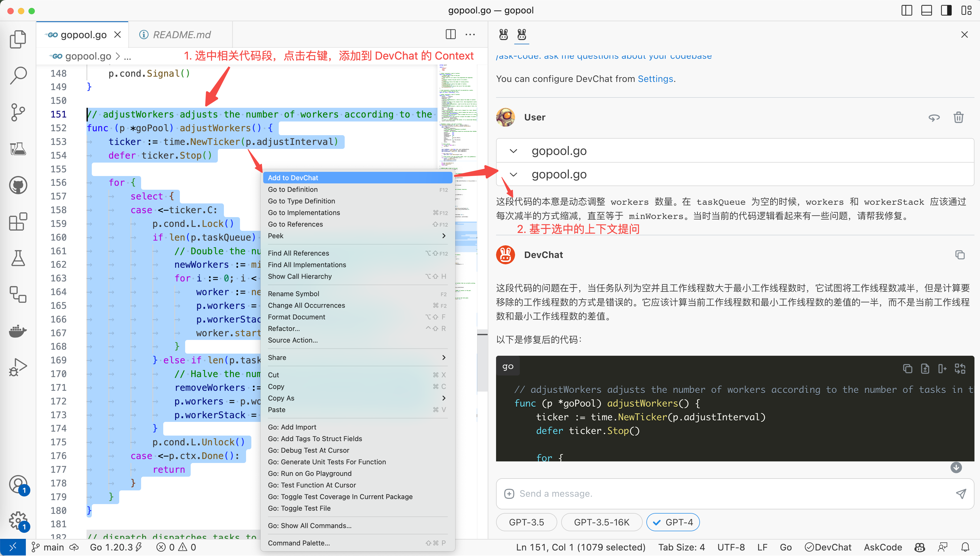Click scroll-to-bottom arrow in DevChat chat
Viewport: 980px width, 556px height.
[956, 467]
